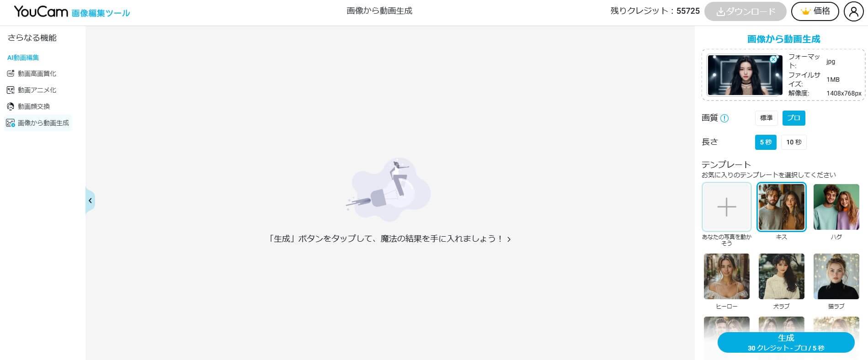Viewport: 868px width, 360px height.
Task: Remove the uploaded image with X icon
Action: 773,59
